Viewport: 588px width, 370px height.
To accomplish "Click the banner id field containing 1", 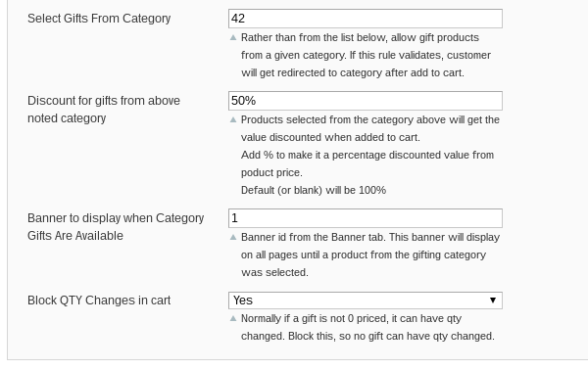I will tap(366, 218).
